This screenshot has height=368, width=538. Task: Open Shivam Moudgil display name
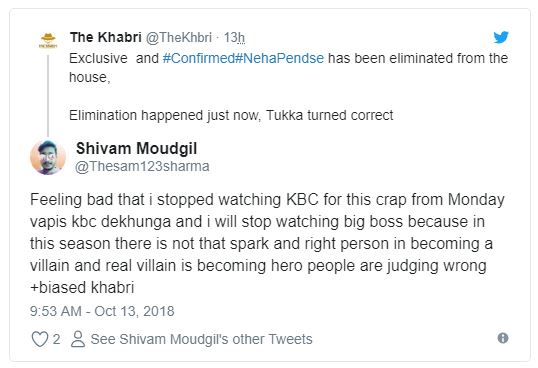pyautogui.click(x=137, y=149)
